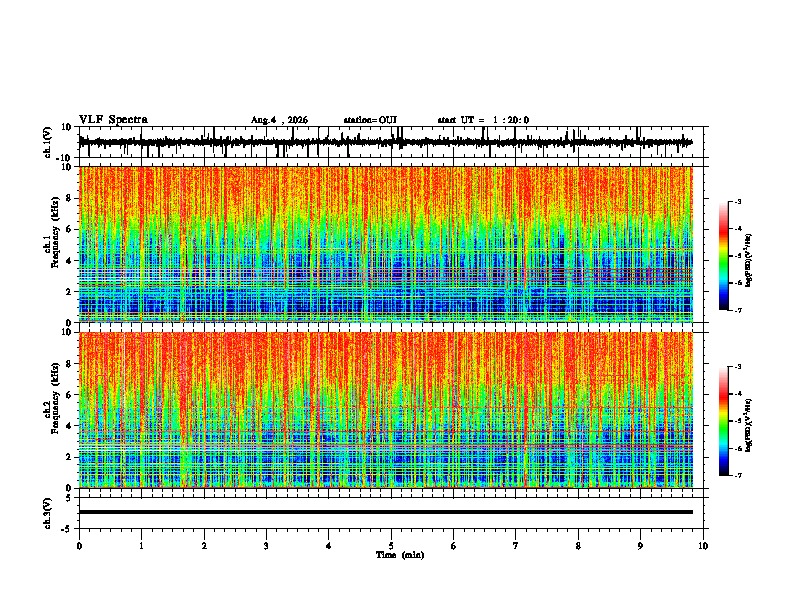Image resolution: width=792 pixels, height=612 pixels.
Task: Click the '2' kHz tick of ch.1 spectrogram
Action: (70, 292)
